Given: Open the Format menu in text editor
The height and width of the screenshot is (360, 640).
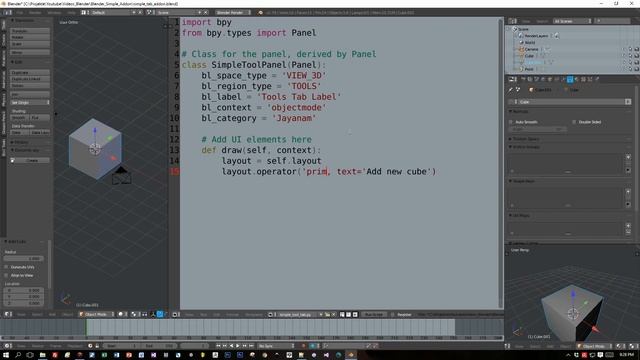Looking at the screenshot, I should pyautogui.click(x=233, y=315).
